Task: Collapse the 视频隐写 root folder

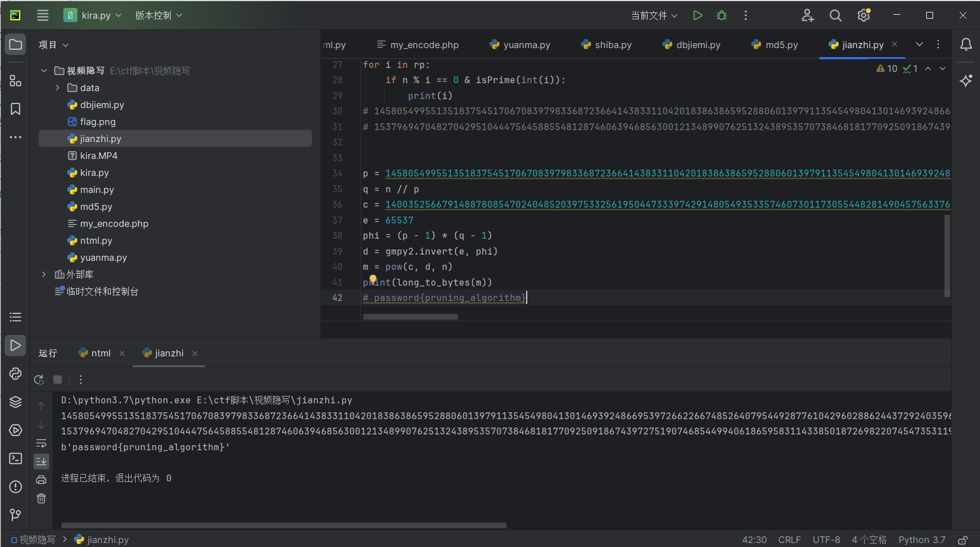Action: 44,71
